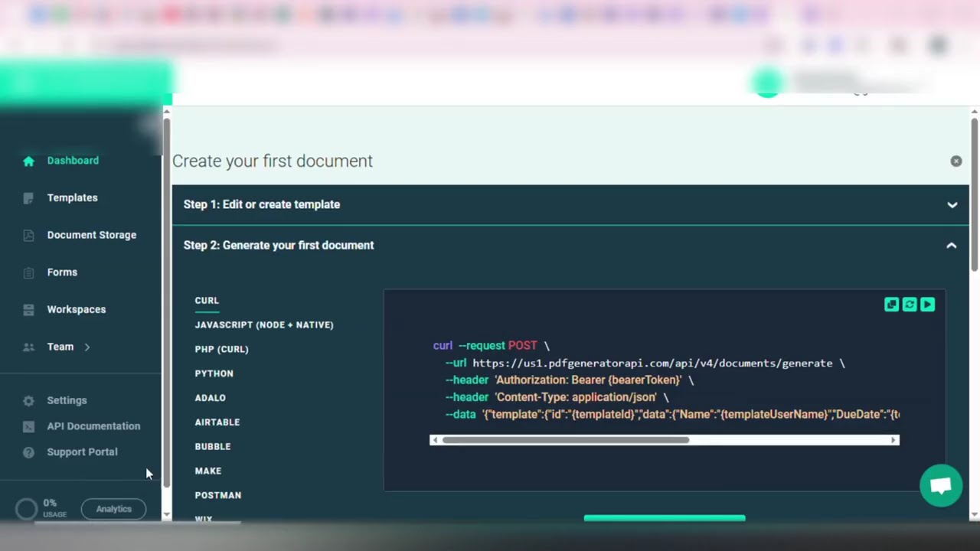Image resolution: width=980 pixels, height=551 pixels.
Task: Open Settings from the sidebar
Action: point(67,400)
